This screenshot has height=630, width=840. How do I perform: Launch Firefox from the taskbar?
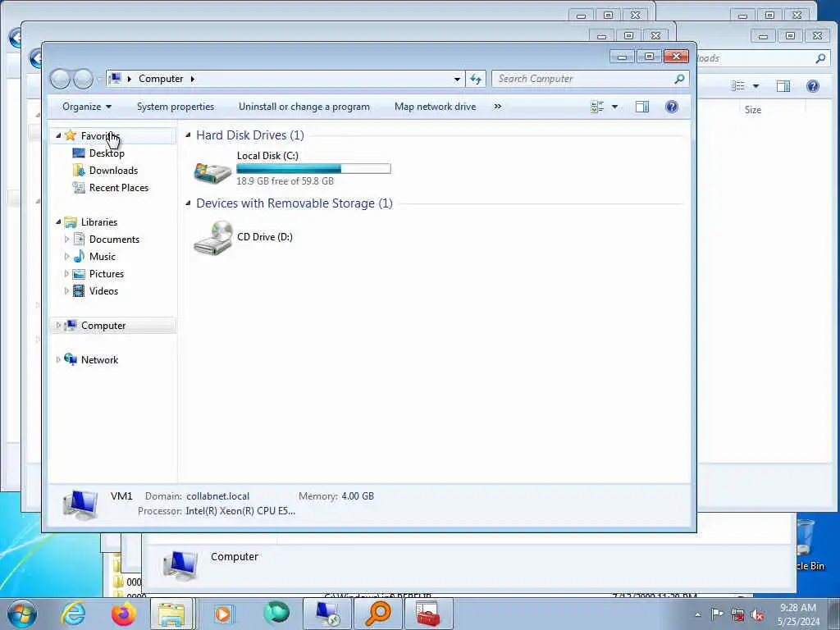point(123,614)
